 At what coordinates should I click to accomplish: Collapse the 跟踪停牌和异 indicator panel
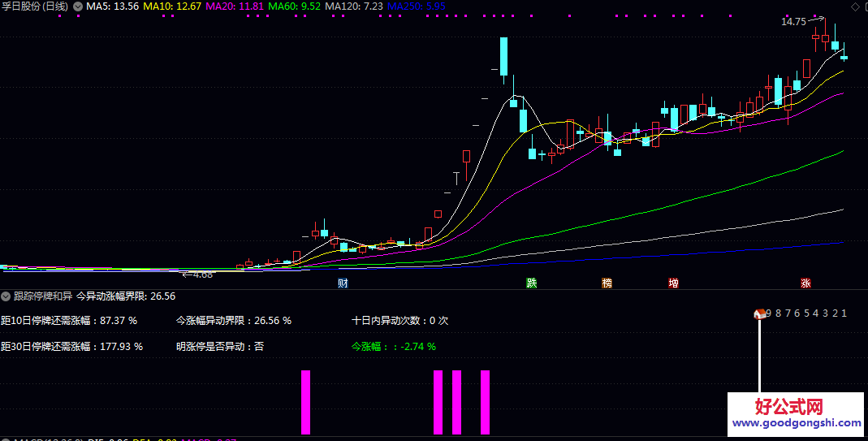coord(6,296)
